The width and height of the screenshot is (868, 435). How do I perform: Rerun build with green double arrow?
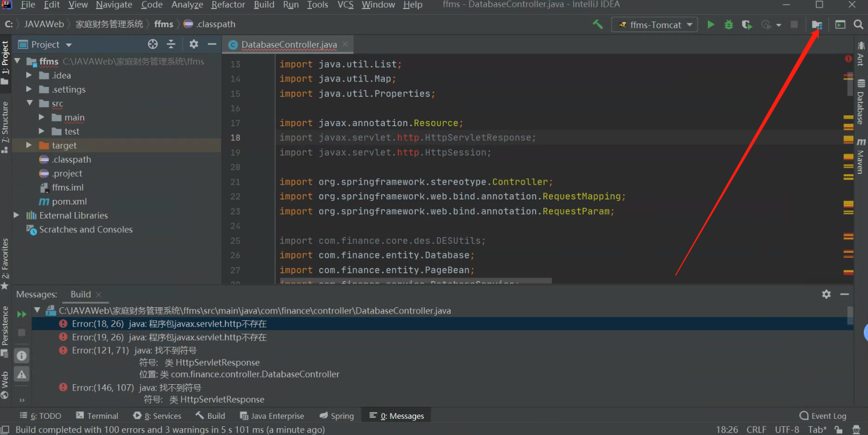(x=21, y=314)
